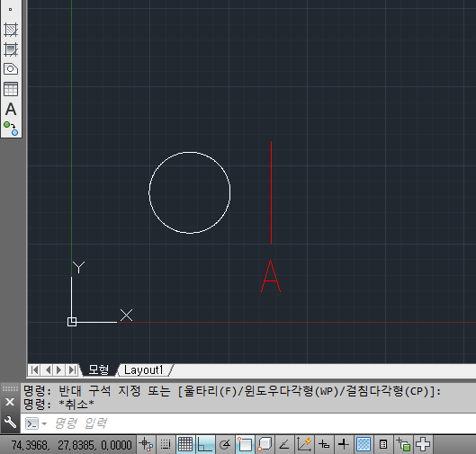Viewport: 476px width, 454px height.
Task: Click 울타리(F) option in command history
Action: click(210, 391)
